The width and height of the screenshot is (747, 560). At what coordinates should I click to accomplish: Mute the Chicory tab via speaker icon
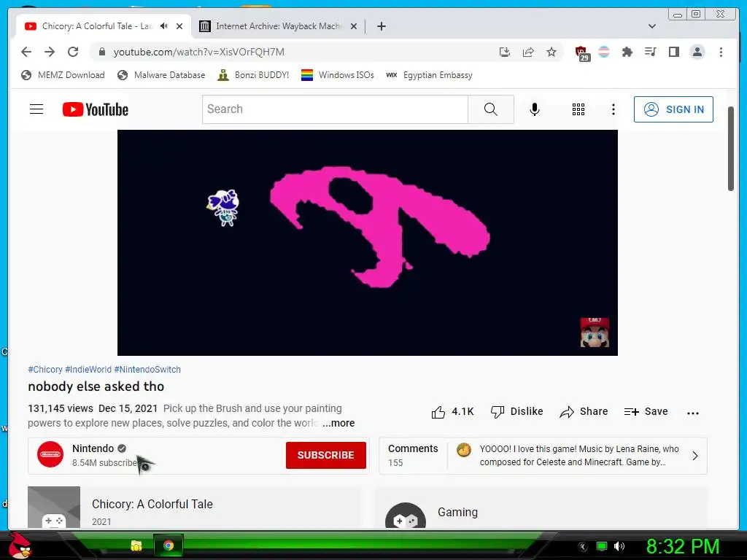coord(164,26)
